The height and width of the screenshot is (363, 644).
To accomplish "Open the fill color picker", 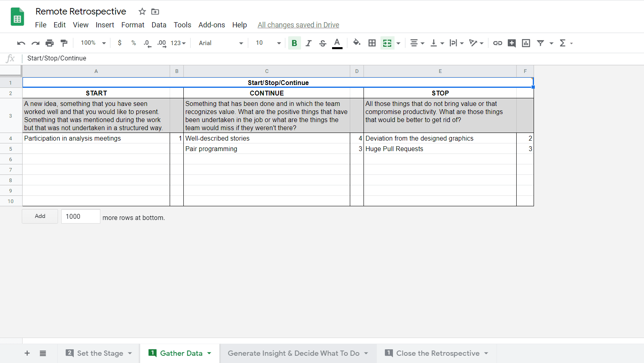I will coord(357,43).
